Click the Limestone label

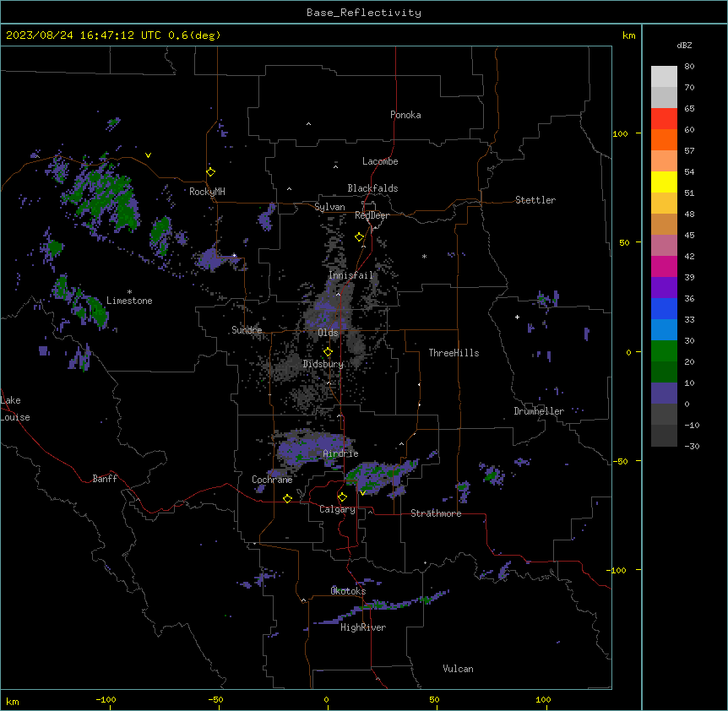click(x=129, y=301)
